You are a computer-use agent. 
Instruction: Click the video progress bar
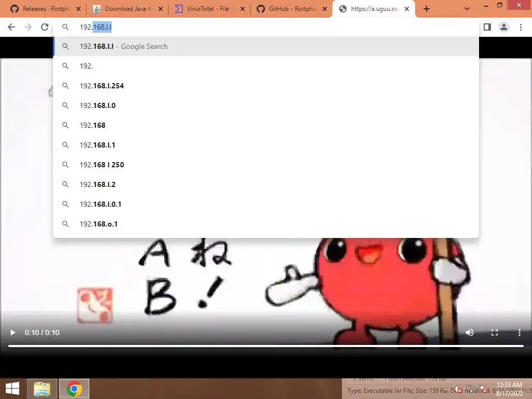(x=266, y=345)
